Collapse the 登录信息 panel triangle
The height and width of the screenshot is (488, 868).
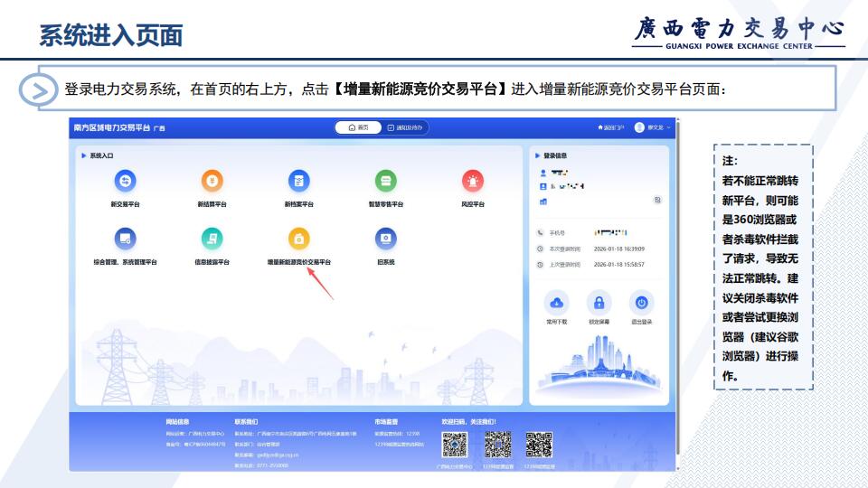(x=538, y=156)
